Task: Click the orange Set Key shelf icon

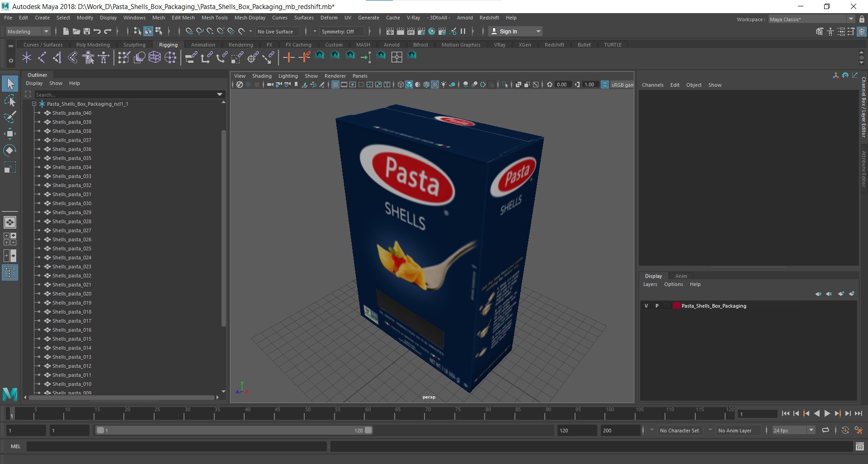Action: coord(288,57)
